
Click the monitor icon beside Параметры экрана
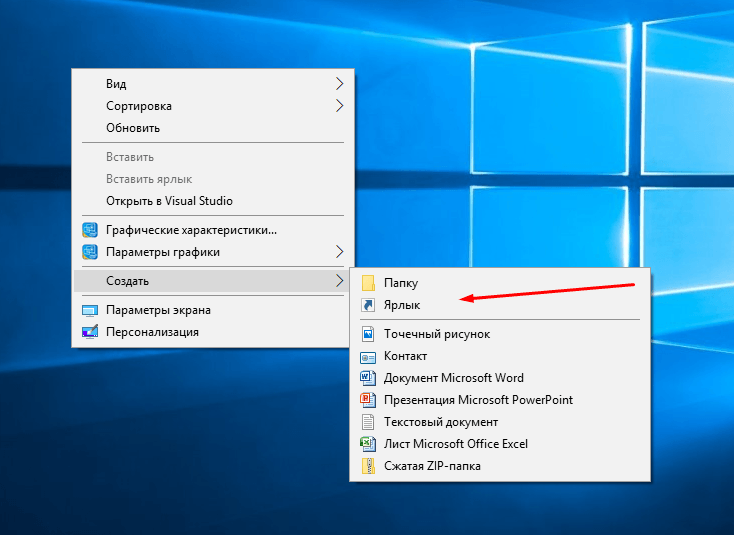pyautogui.click(x=90, y=310)
